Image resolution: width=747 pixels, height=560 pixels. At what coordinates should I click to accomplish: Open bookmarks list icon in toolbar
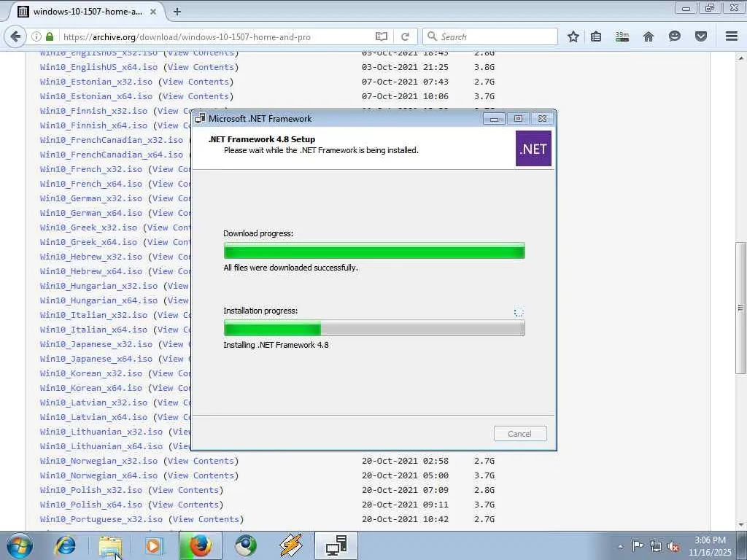tap(595, 36)
